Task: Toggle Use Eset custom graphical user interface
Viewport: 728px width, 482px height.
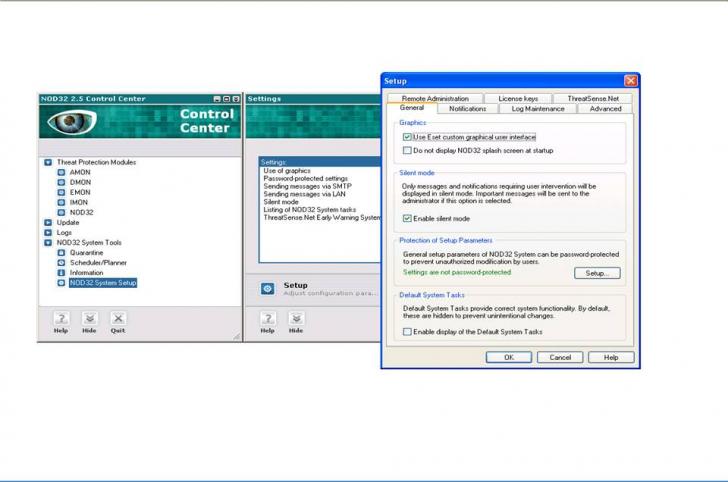Action: pyautogui.click(x=407, y=137)
